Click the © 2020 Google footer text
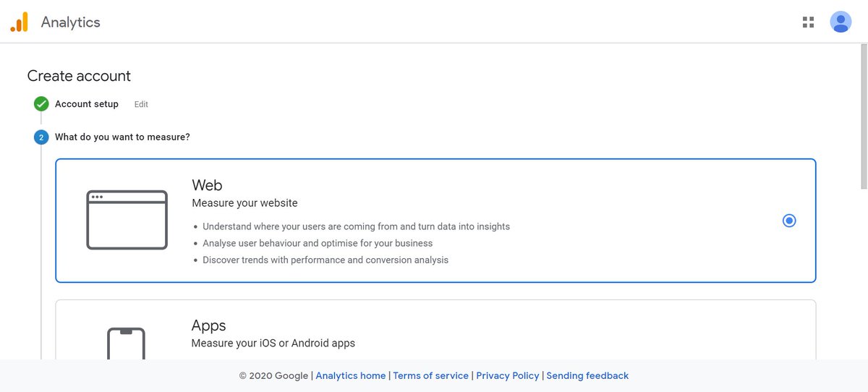 274,376
